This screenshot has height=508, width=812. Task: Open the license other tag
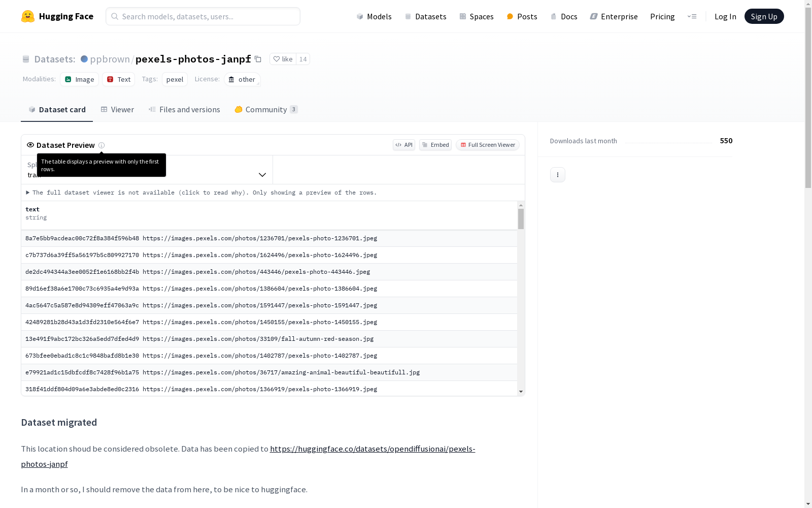pyautogui.click(x=242, y=79)
